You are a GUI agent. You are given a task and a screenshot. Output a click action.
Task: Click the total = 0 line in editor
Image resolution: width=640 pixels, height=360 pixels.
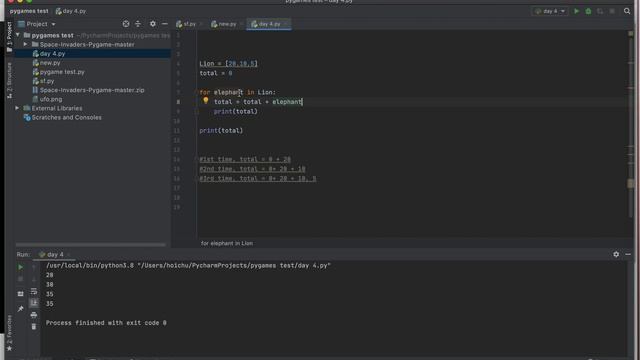[x=216, y=73]
